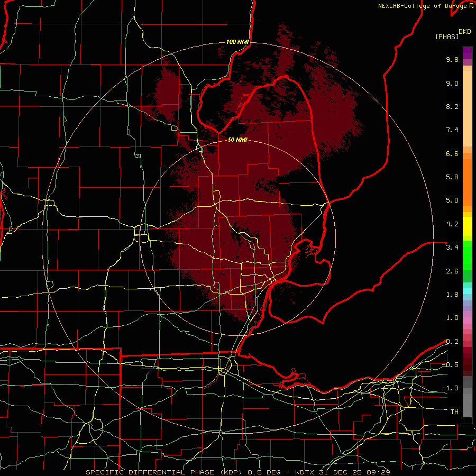This screenshot has height=476, width=476.
Task: Click the Specific Differential Phase caption text
Action: tap(163, 472)
